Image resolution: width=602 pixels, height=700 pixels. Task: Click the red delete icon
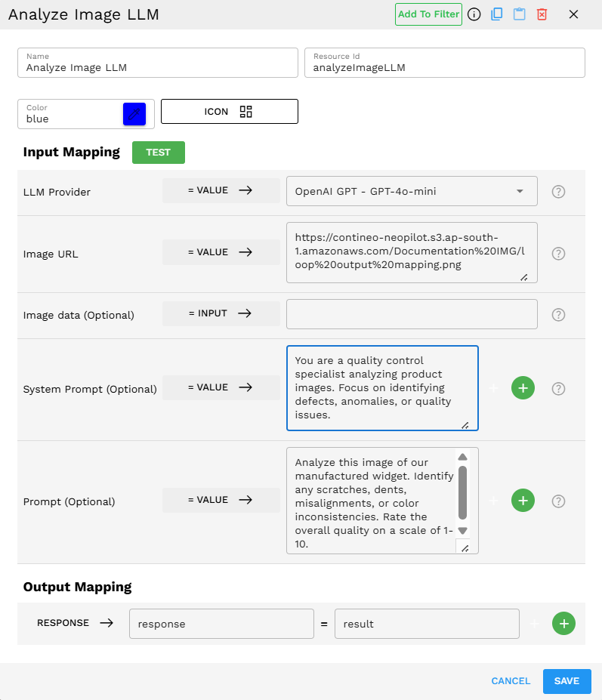tap(542, 14)
